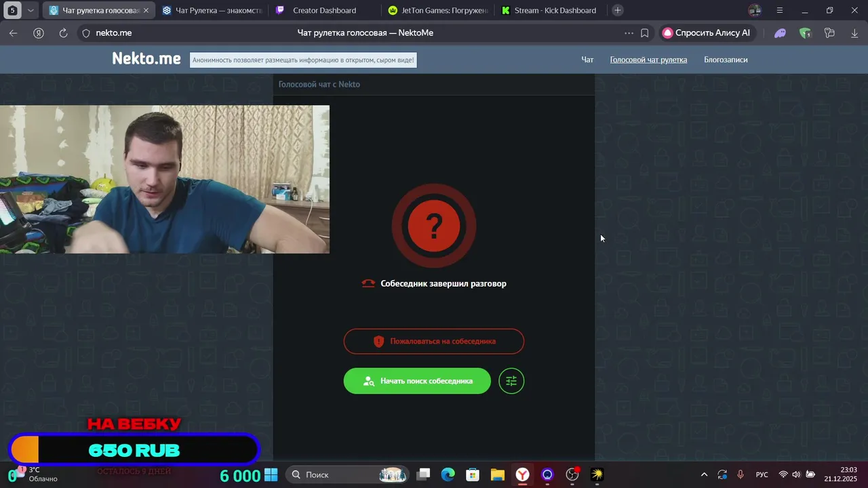The height and width of the screenshot is (488, 868).
Task: Open the tab groups counter showing 5
Action: tap(12, 10)
